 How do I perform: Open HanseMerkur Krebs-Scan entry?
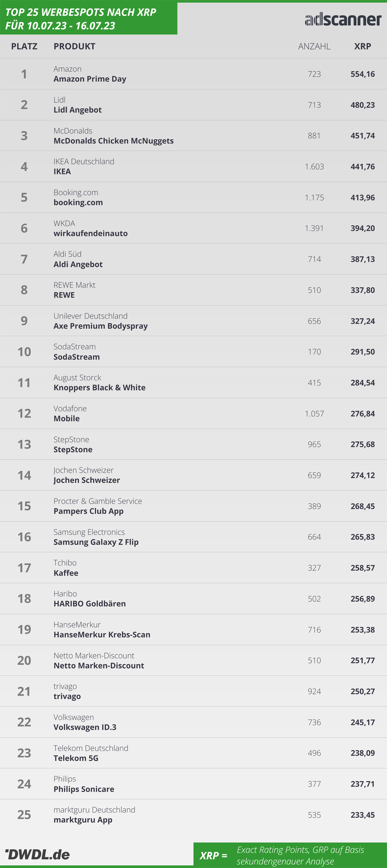pyautogui.click(x=102, y=634)
